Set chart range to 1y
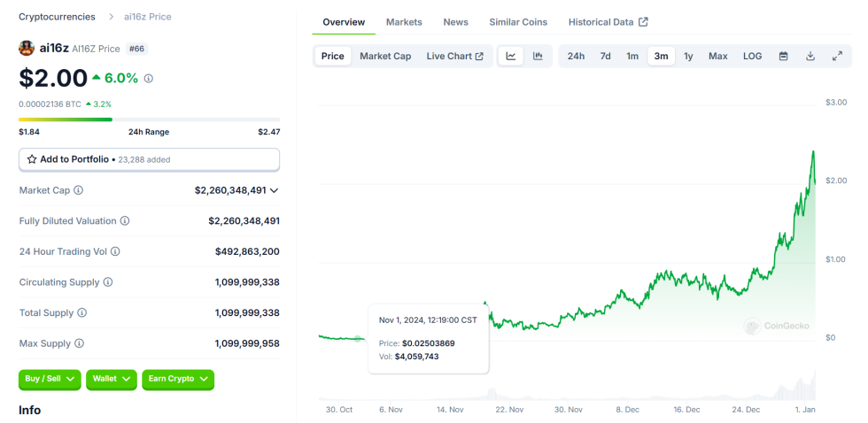 [x=688, y=56]
